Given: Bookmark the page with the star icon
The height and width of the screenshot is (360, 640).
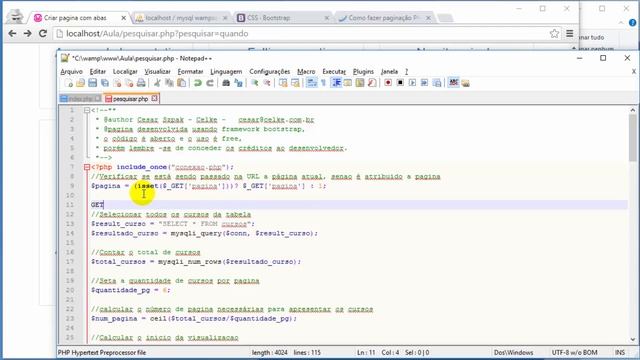Looking at the screenshot, I should 554,33.
